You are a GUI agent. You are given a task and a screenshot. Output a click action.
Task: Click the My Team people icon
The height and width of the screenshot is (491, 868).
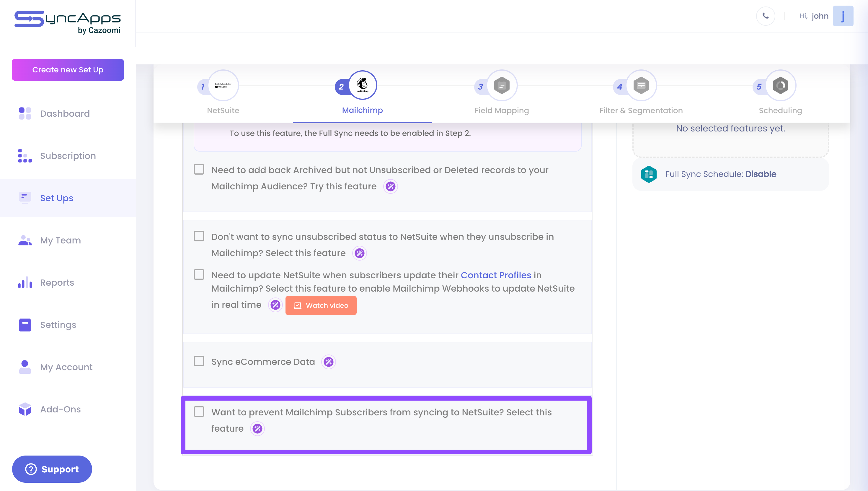[x=25, y=240]
